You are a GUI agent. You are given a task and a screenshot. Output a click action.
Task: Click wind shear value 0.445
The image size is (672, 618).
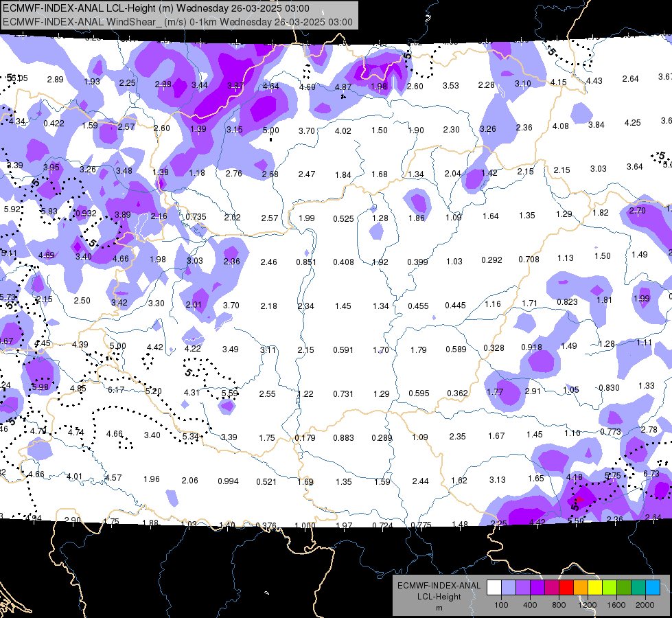tap(456, 306)
